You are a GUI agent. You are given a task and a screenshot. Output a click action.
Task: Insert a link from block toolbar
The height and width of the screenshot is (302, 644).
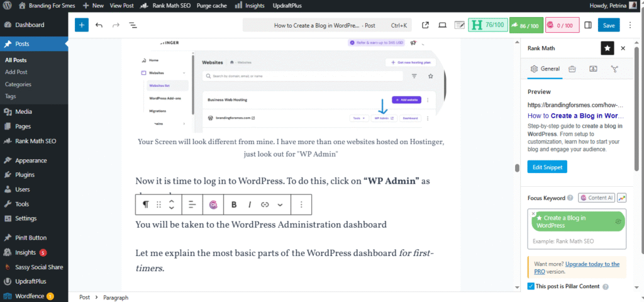pyautogui.click(x=265, y=204)
